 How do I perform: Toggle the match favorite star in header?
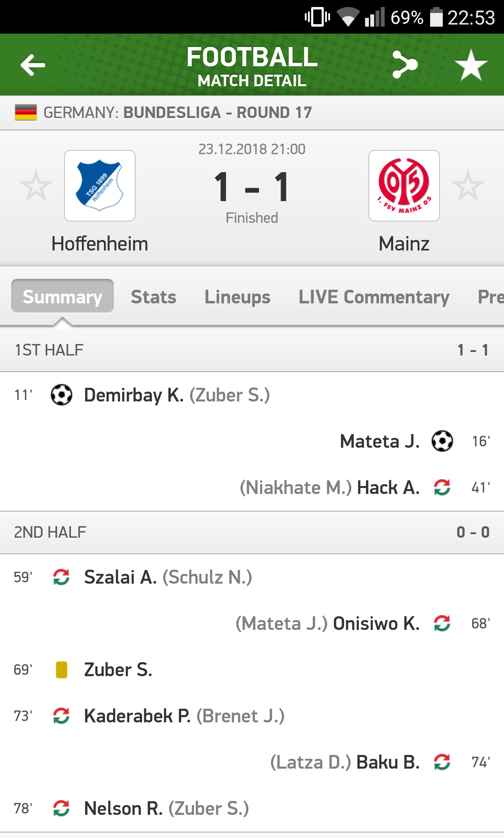[x=471, y=65]
